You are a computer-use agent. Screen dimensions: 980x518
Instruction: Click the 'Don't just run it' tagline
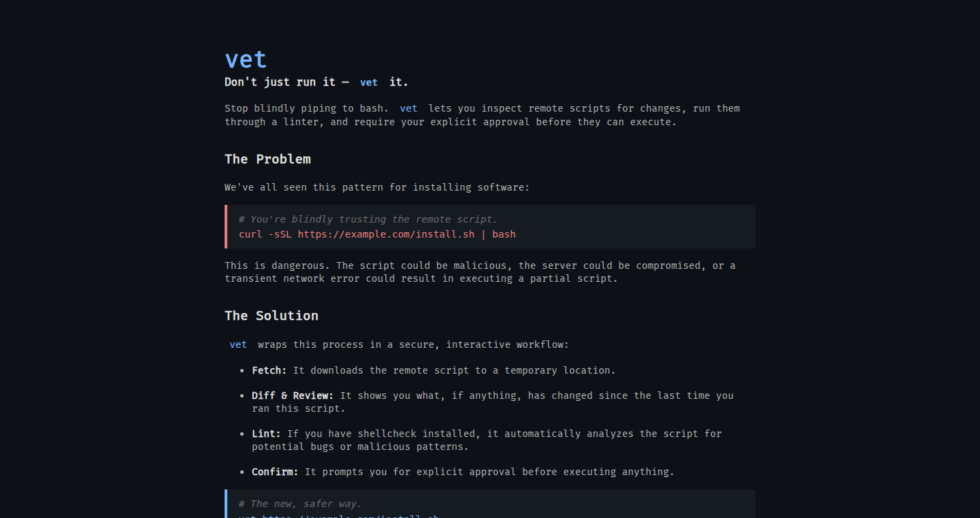[316, 82]
